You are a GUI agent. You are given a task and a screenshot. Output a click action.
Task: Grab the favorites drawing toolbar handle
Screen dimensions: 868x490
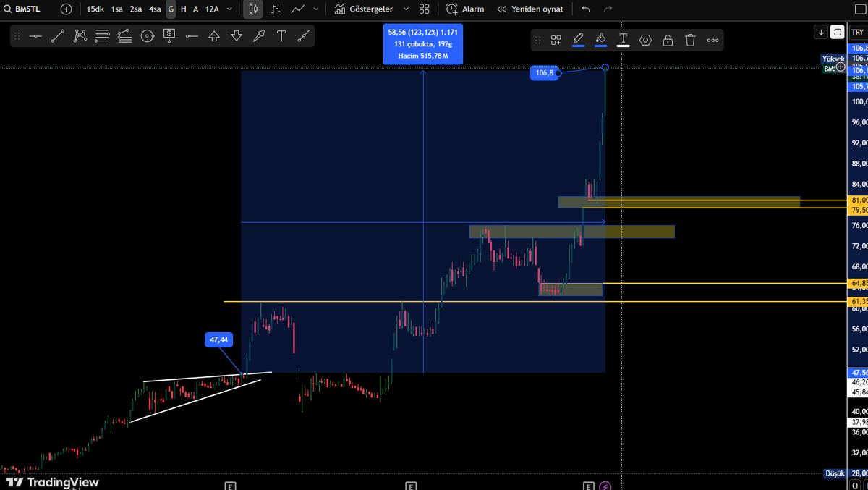(x=17, y=36)
